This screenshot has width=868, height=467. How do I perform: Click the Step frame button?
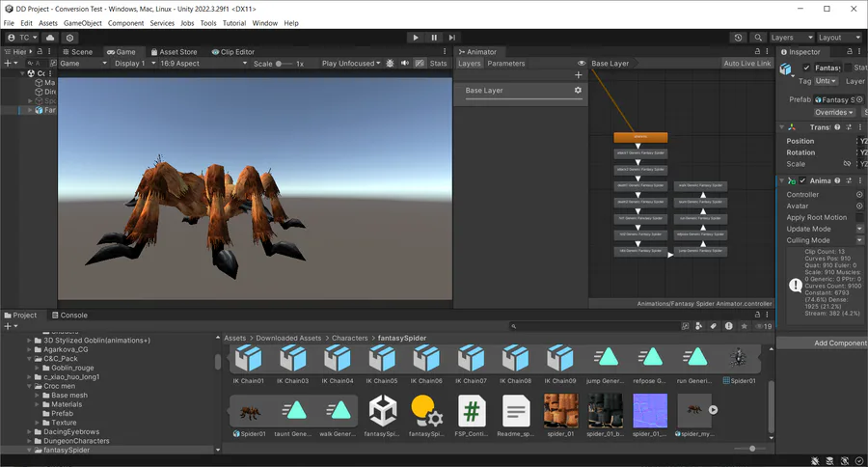451,38
